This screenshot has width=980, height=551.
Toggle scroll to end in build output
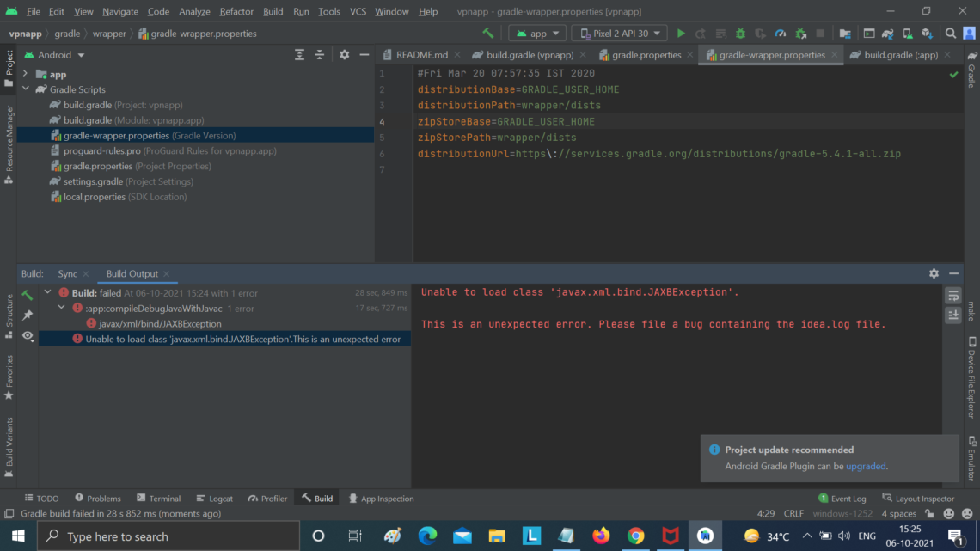click(953, 315)
